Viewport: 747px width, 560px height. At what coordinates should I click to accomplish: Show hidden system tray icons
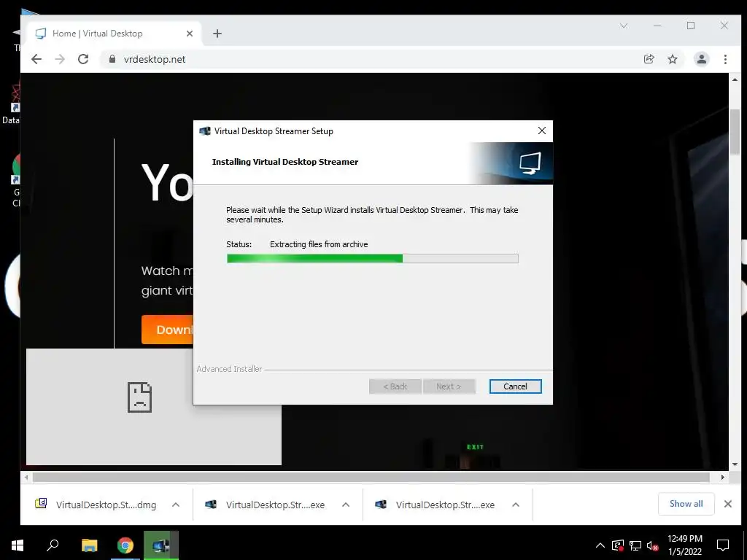point(600,545)
